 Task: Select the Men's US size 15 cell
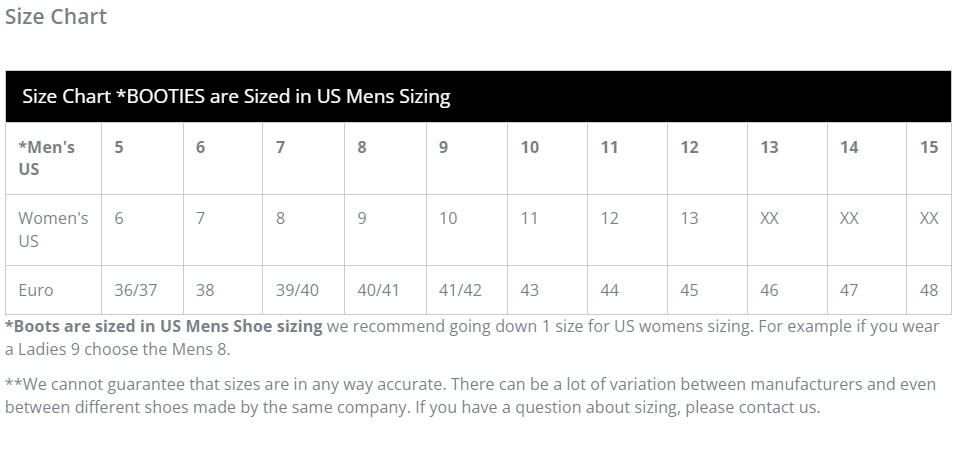[929, 147]
